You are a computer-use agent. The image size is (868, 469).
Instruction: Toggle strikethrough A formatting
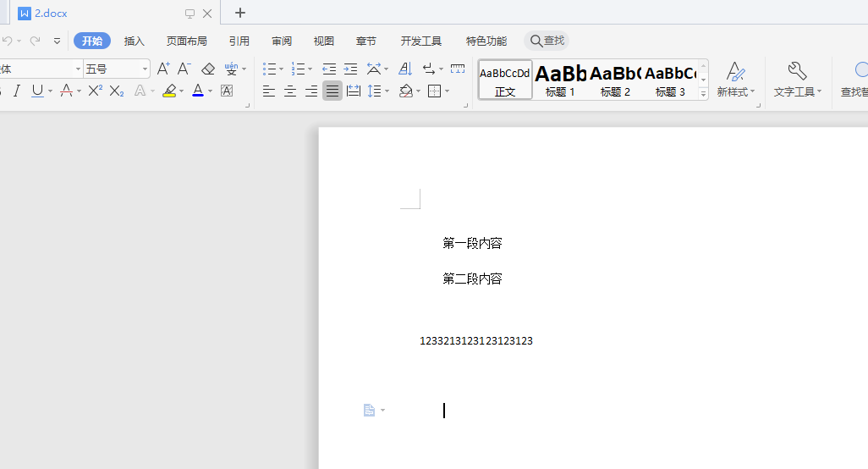[67, 91]
